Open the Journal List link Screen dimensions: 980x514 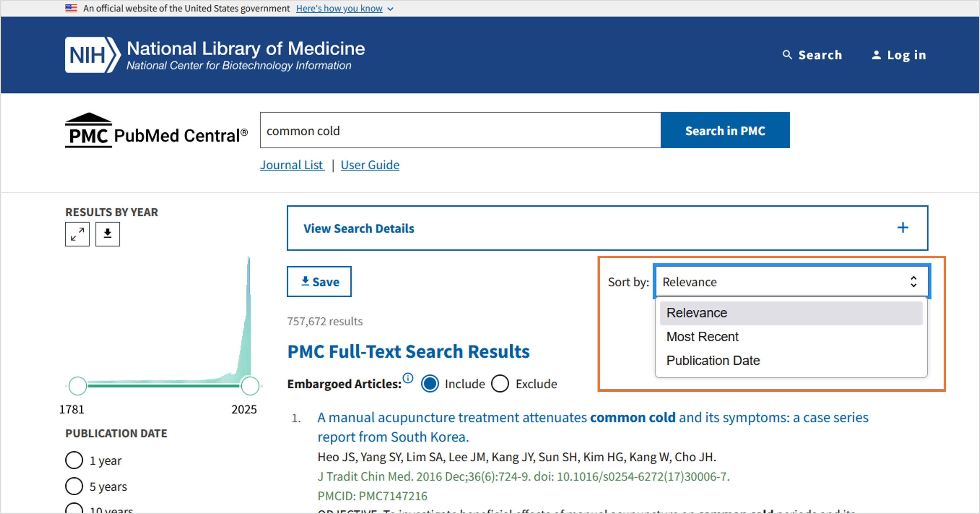[x=292, y=165]
